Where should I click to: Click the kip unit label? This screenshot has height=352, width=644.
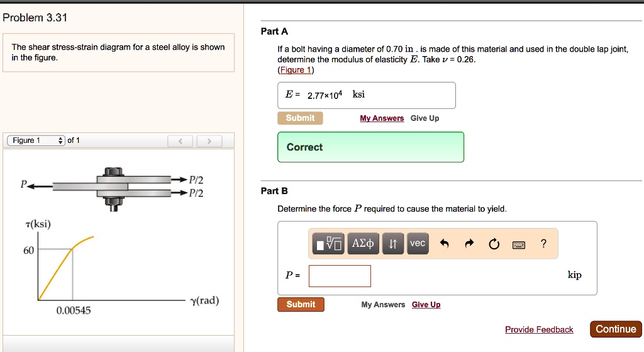point(574,275)
